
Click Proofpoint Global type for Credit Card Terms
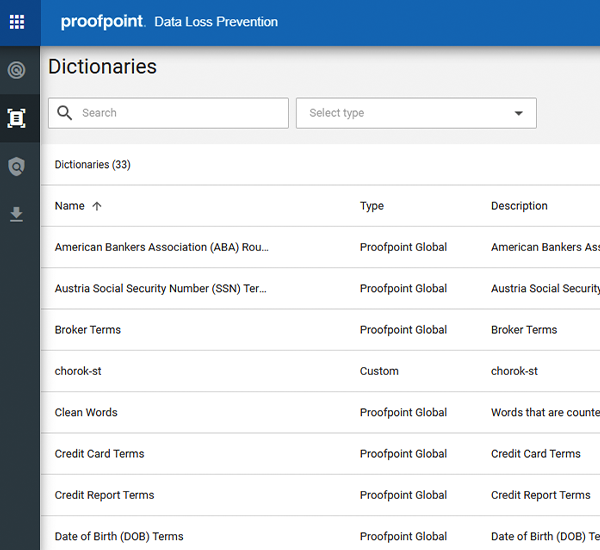(403, 454)
